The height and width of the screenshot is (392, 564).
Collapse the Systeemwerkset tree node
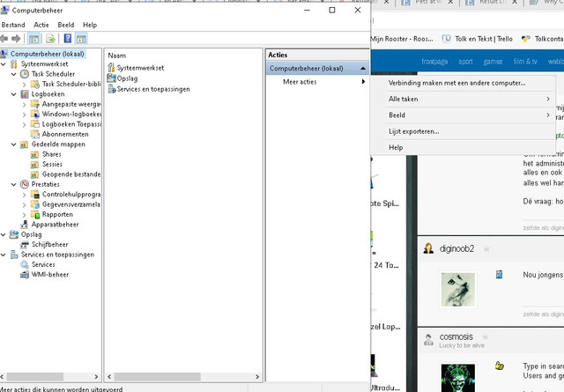pyautogui.click(x=4, y=64)
